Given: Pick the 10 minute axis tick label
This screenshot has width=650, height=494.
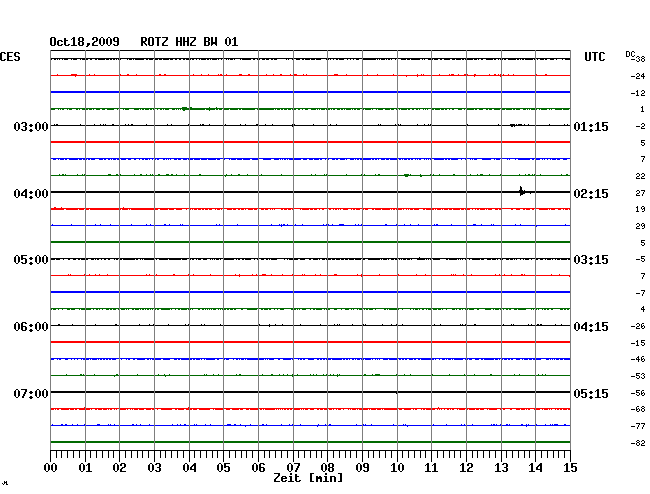Looking at the screenshot, I should coord(397,468).
